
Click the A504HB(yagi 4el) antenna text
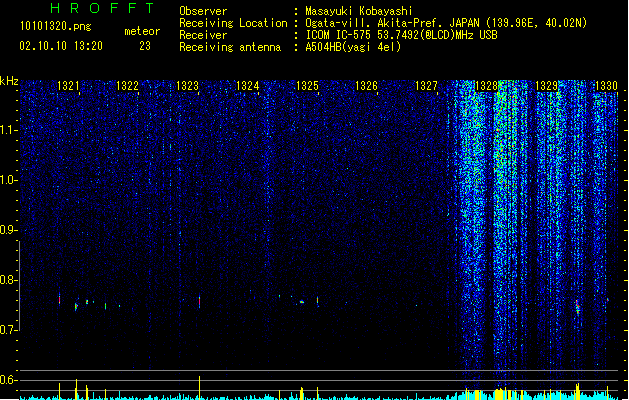pyautogui.click(x=353, y=47)
